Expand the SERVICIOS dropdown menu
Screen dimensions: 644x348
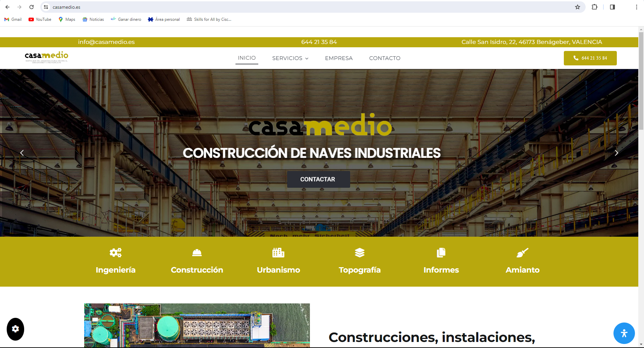pyautogui.click(x=290, y=58)
